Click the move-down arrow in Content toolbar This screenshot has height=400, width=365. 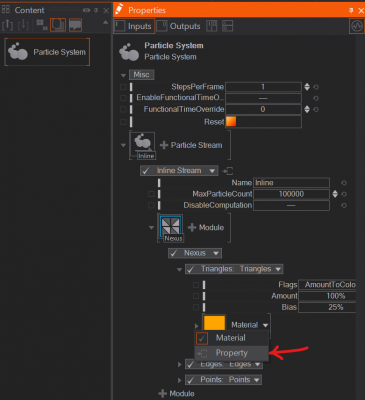23,25
